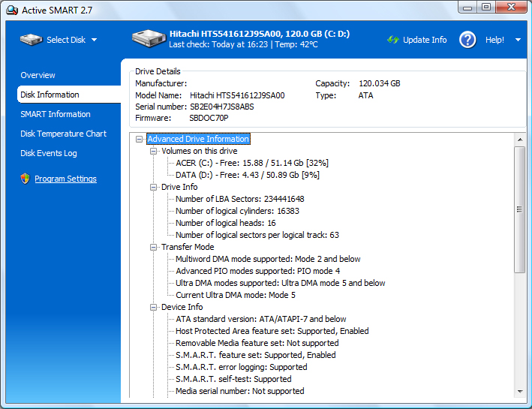The image size is (532, 409).
Task: Click the Type value ATA
Action: (365, 95)
